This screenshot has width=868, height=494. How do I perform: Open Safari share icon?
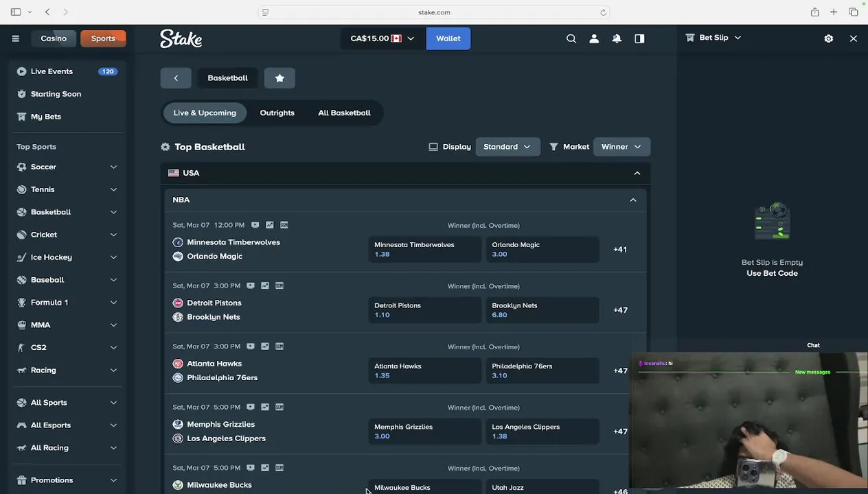pos(814,12)
